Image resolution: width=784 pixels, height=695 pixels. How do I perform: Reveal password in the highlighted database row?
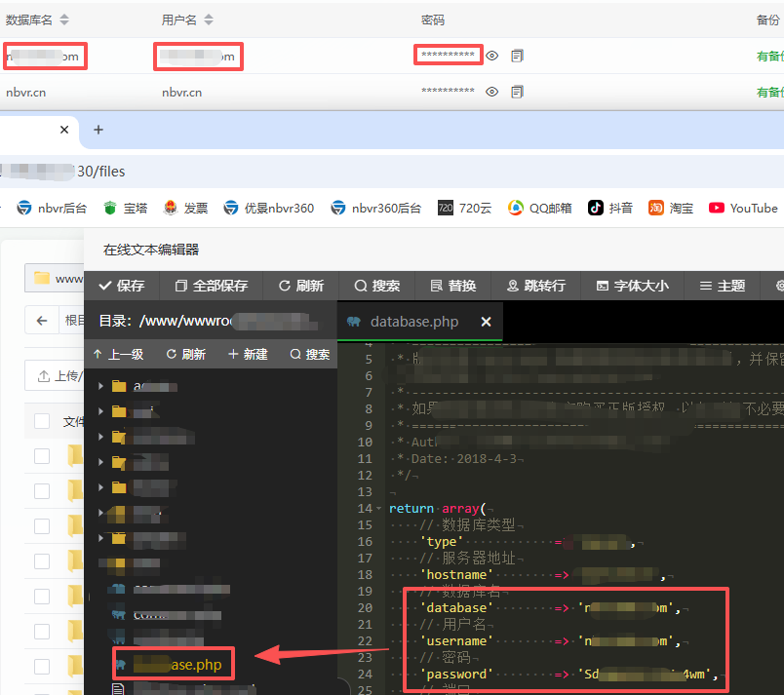pyautogui.click(x=492, y=56)
